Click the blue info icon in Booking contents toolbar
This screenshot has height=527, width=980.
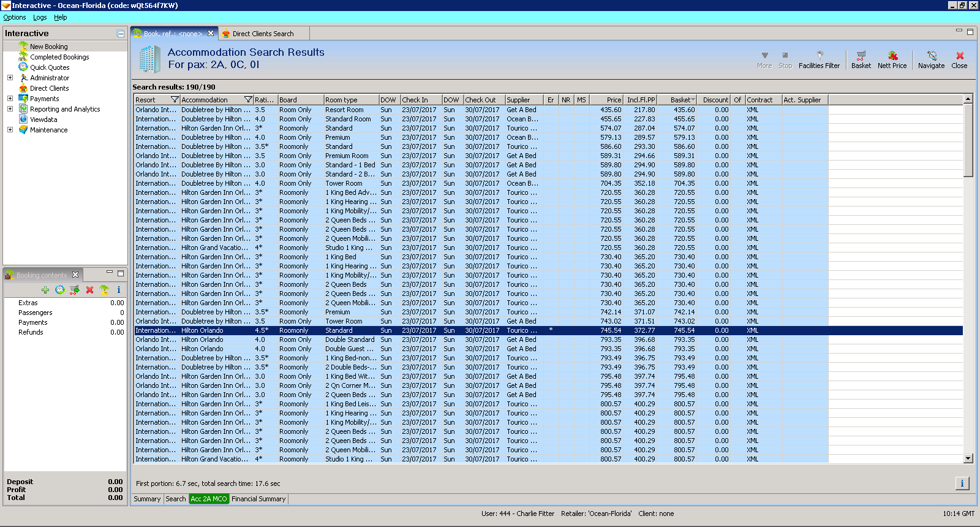[119, 290]
